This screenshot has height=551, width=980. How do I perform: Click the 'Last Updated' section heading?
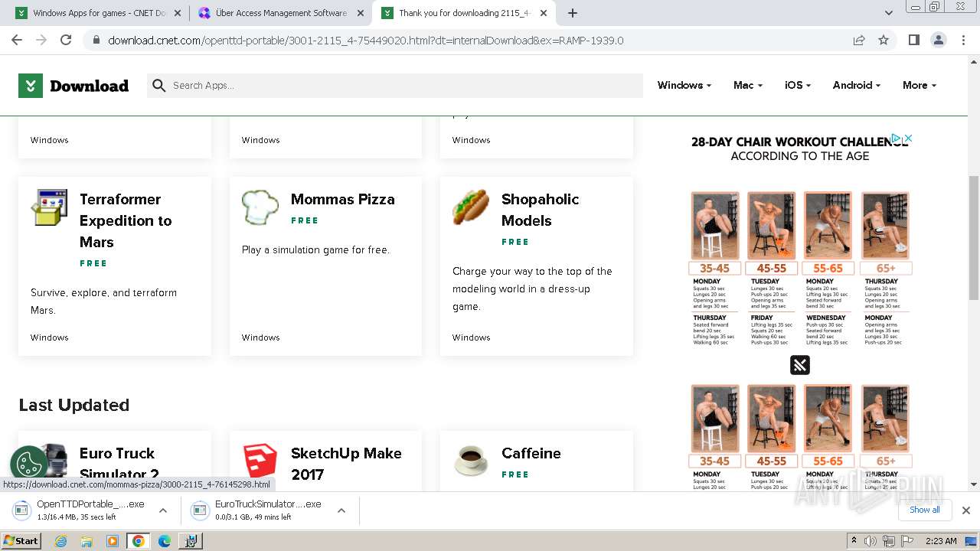(74, 405)
